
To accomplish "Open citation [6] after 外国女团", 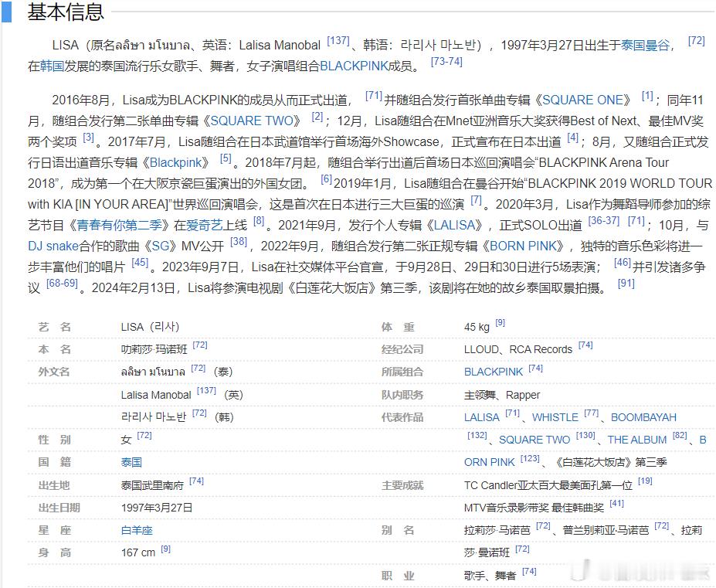I will point(326,179).
